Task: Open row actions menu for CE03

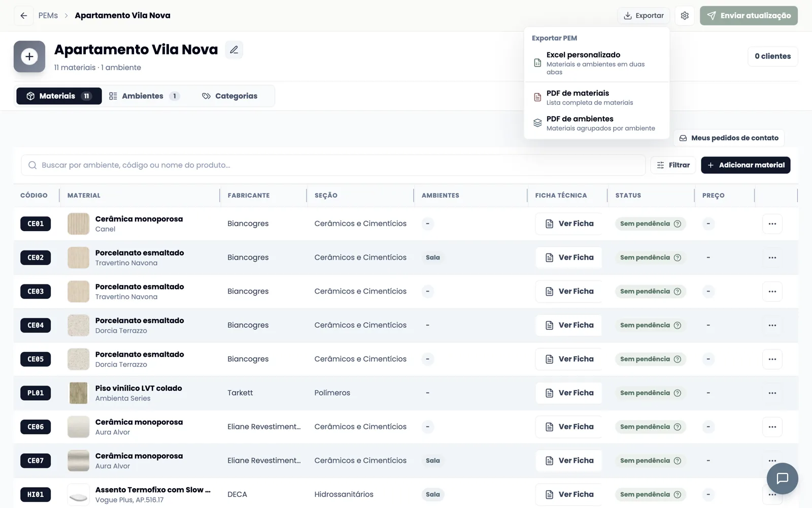Action: tap(772, 292)
